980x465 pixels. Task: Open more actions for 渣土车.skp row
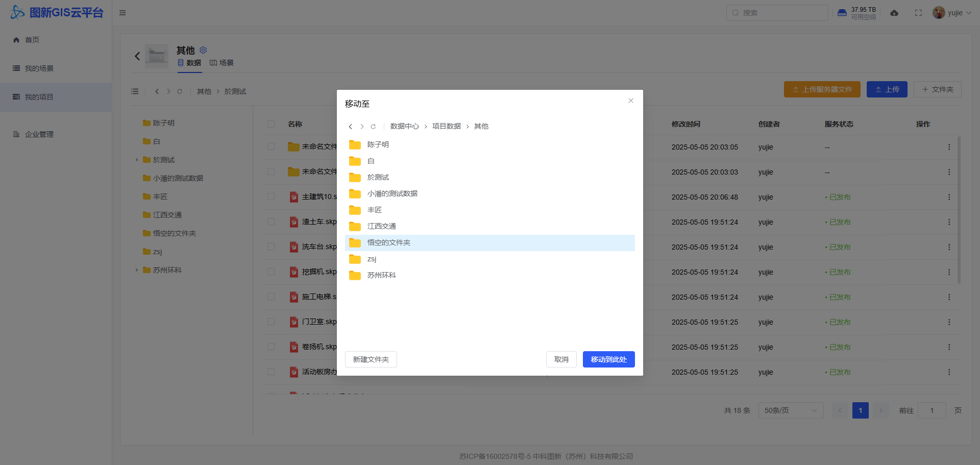[x=949, y=222]
